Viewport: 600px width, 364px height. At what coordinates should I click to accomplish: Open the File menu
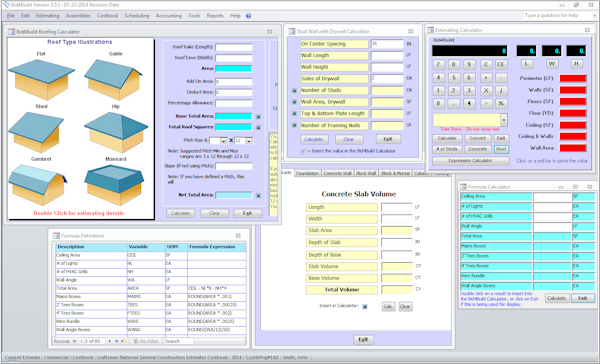pos(11,16)
